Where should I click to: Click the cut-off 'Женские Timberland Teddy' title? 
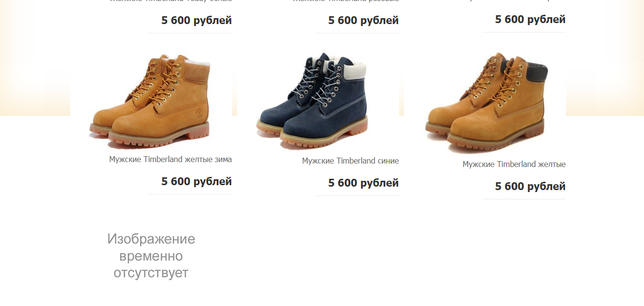[x=170, y=1]
